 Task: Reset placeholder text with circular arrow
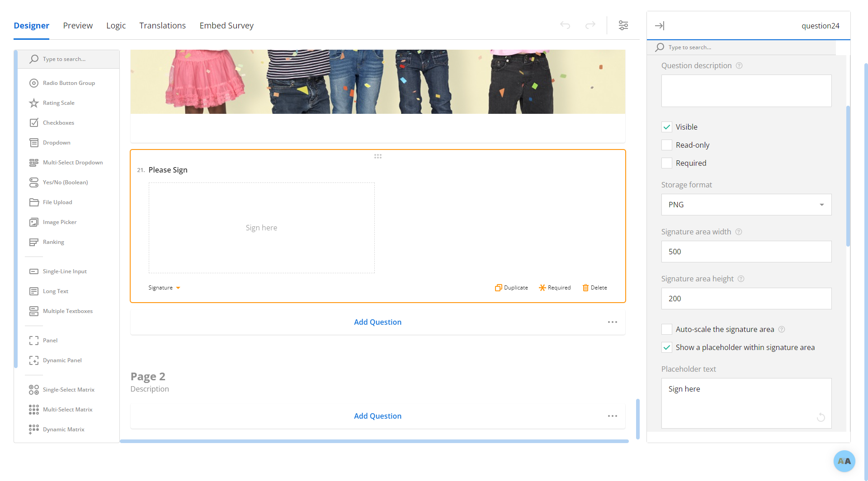(x=821, y=417)
